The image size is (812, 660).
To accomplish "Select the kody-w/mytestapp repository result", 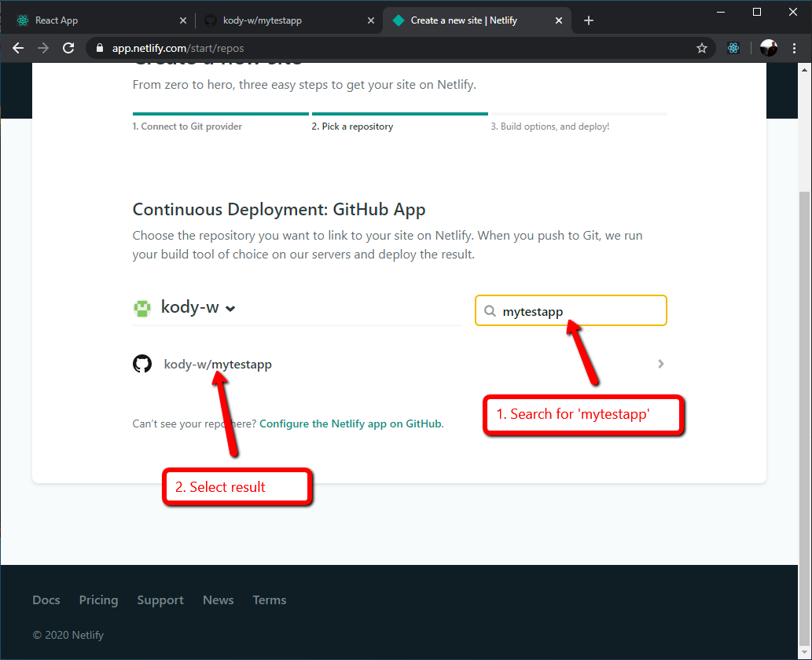I will [x=399, y=364].
